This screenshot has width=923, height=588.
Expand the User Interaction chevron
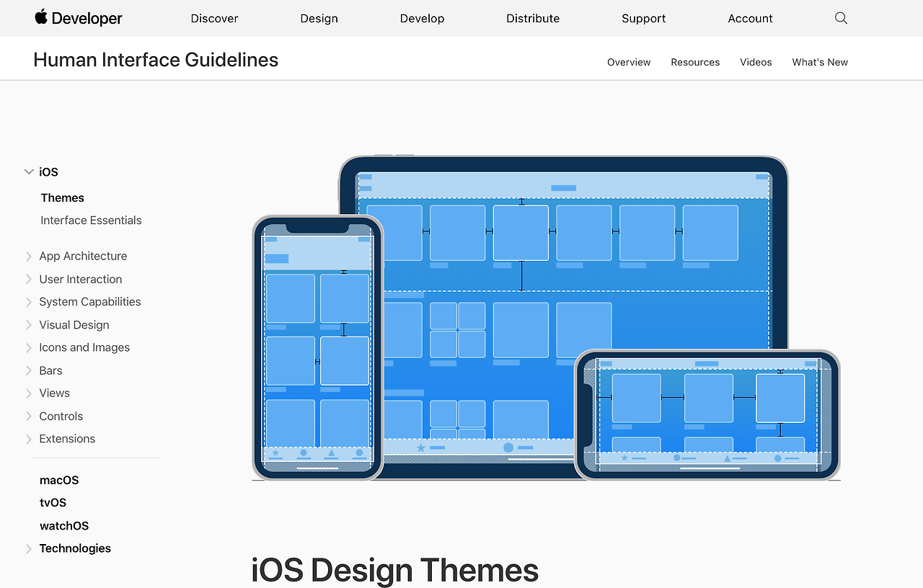coord(29,280)
